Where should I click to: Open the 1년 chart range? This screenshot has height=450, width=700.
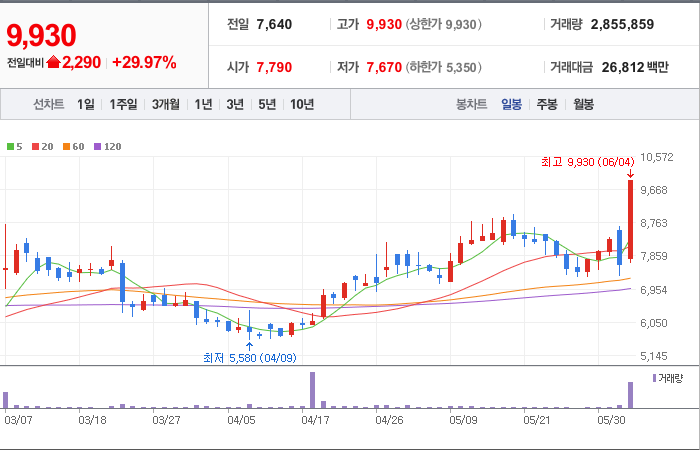[x=203, y=104]
